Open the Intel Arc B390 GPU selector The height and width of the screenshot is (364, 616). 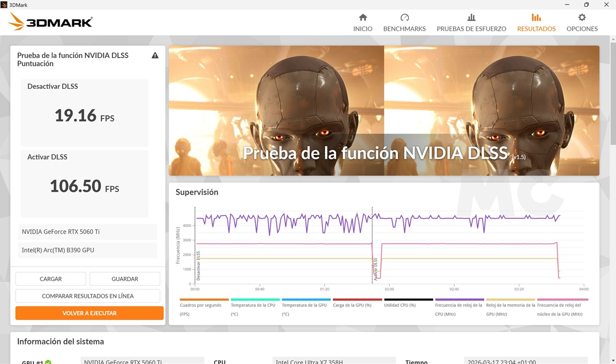[x=87, y=250]
